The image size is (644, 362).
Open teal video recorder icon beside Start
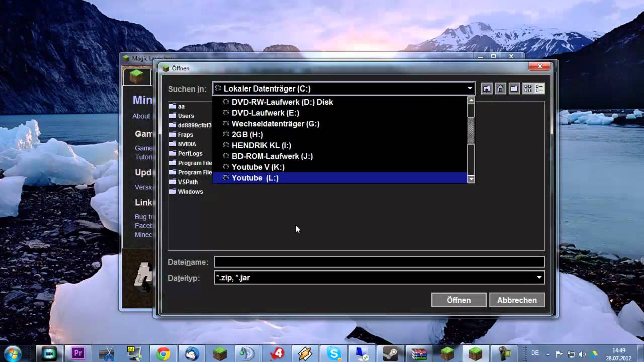pyautogui.click(x=49, y=353)
